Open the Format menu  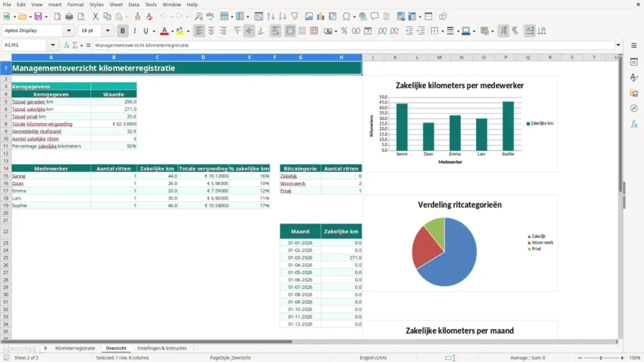coord(75,4)
